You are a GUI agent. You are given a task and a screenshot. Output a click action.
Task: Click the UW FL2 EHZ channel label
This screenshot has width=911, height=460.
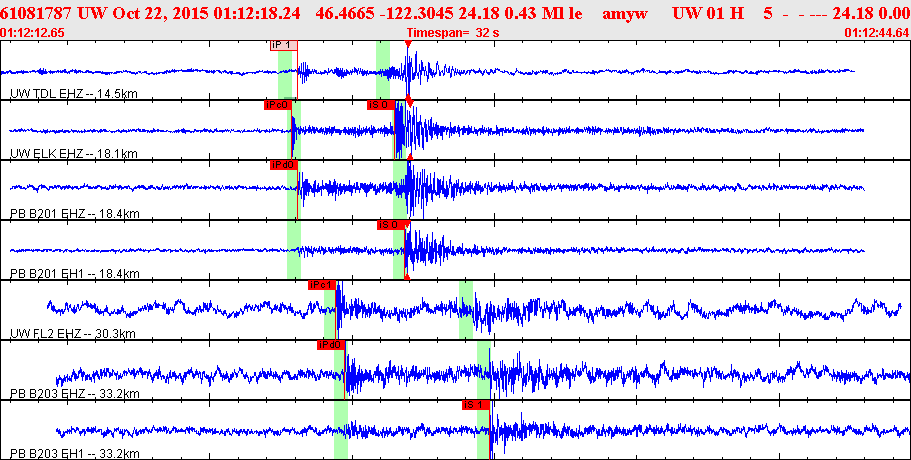coord(73,334)
